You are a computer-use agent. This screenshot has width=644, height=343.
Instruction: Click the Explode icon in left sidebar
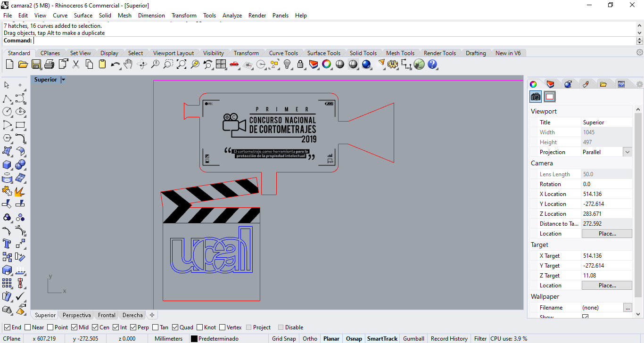point(20,191)
